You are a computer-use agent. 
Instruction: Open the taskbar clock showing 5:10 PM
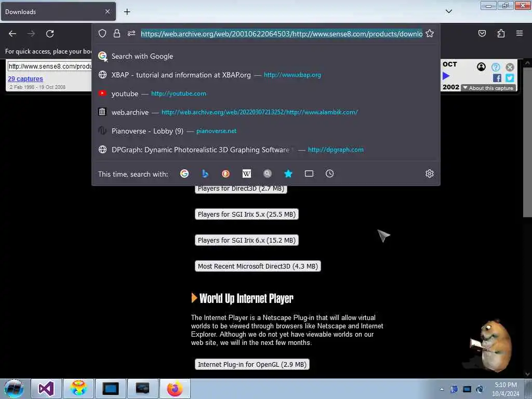coord(506,389)
